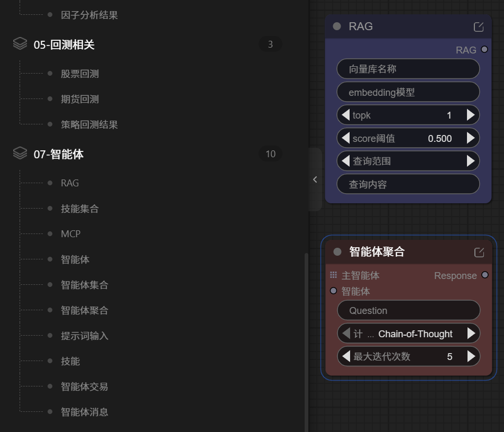Open the 查询范围 options with the right arrow

click(471, 161)
